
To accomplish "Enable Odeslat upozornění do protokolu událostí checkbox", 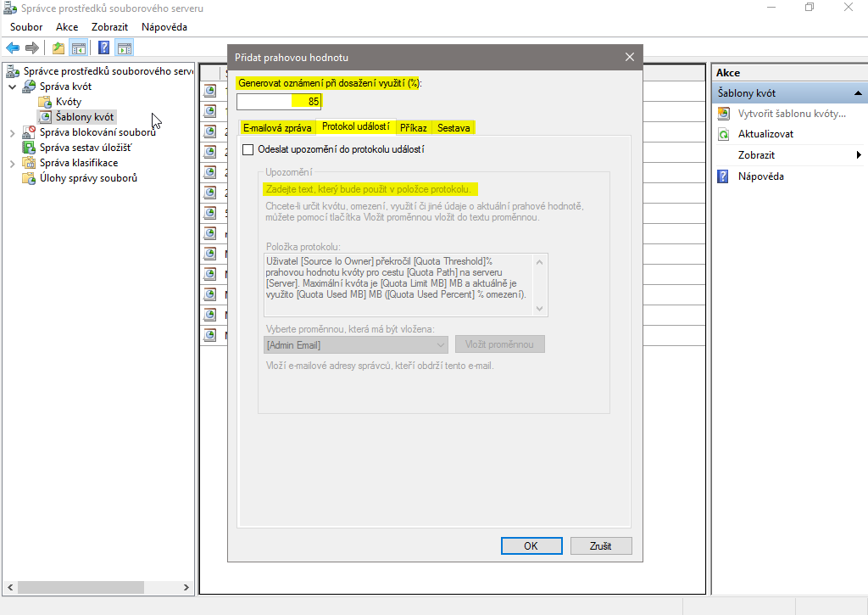I will pyautogui.click(x=248, y=149).
